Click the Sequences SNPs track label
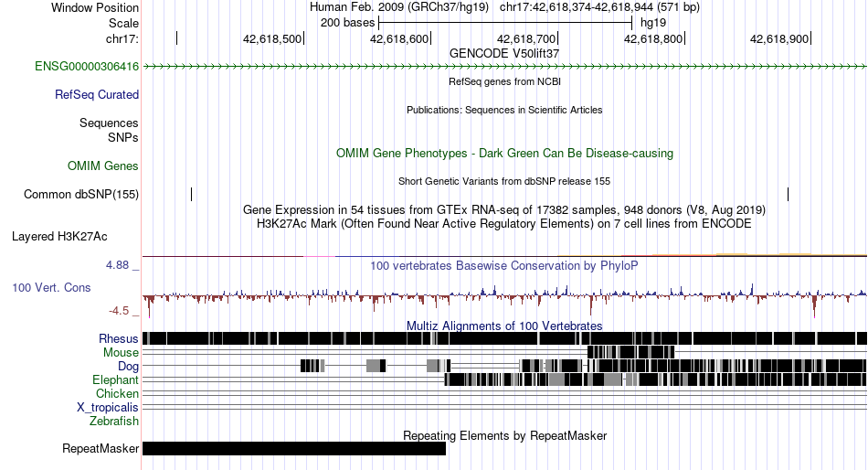This screenshot has height=470, width=868. [x=109, y=130]
